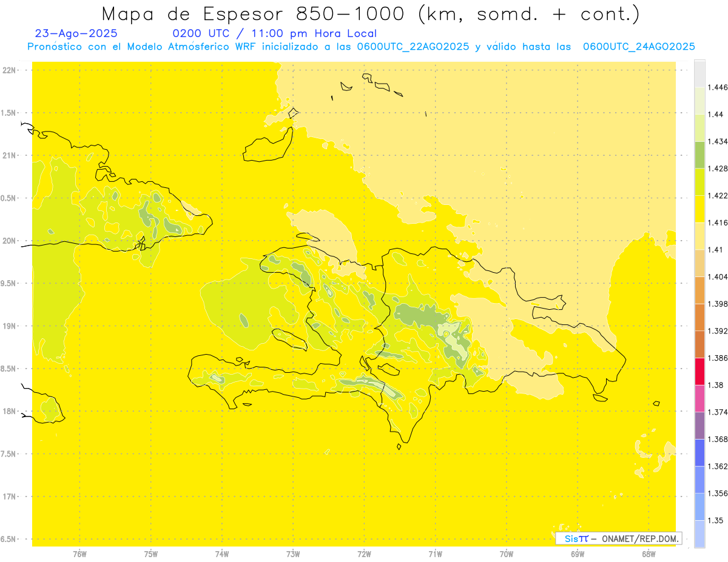Click the pale yellow legend swatch between 1.41 and 1.416
Image resolution: width=728 pixels, height=562 pixels.
699,236
